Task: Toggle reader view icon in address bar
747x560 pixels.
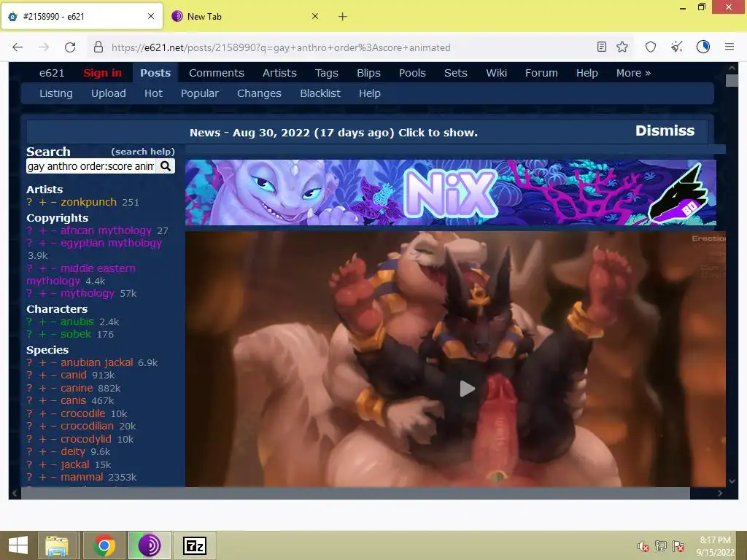Action: [602, 47]
